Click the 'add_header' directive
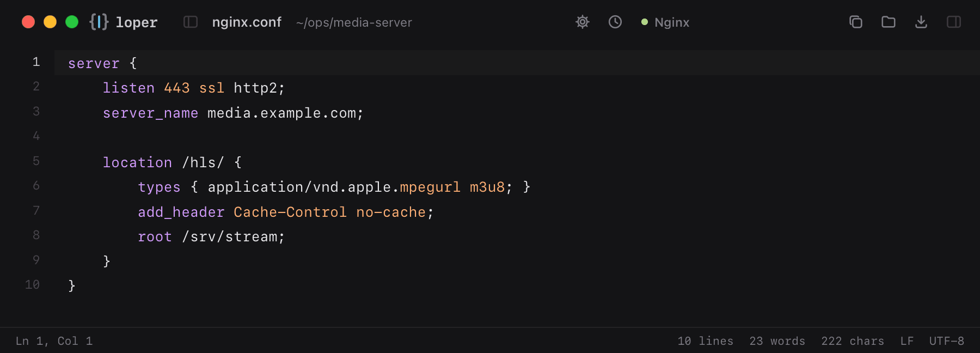 click(x=181, y=212)
